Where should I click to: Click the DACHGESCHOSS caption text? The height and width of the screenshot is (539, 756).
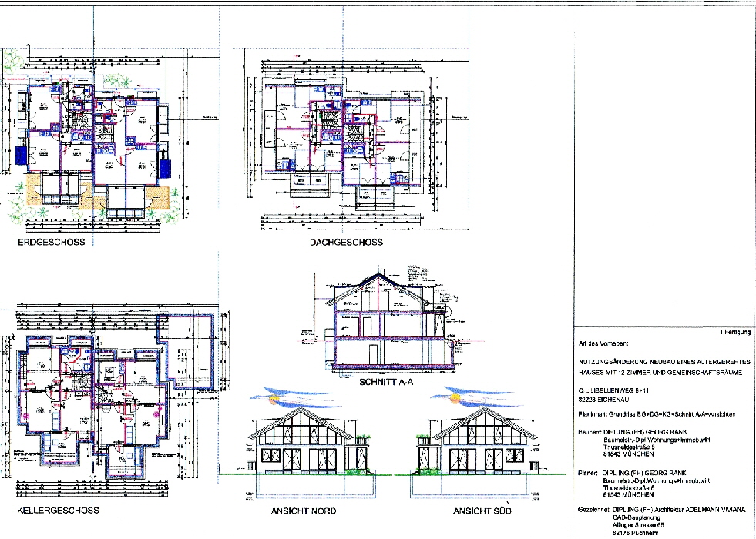(346, 242)
